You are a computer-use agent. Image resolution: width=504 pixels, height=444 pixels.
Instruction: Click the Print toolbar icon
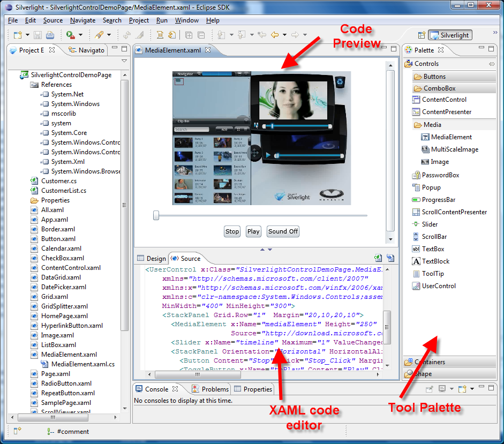[x=50, y=35]
